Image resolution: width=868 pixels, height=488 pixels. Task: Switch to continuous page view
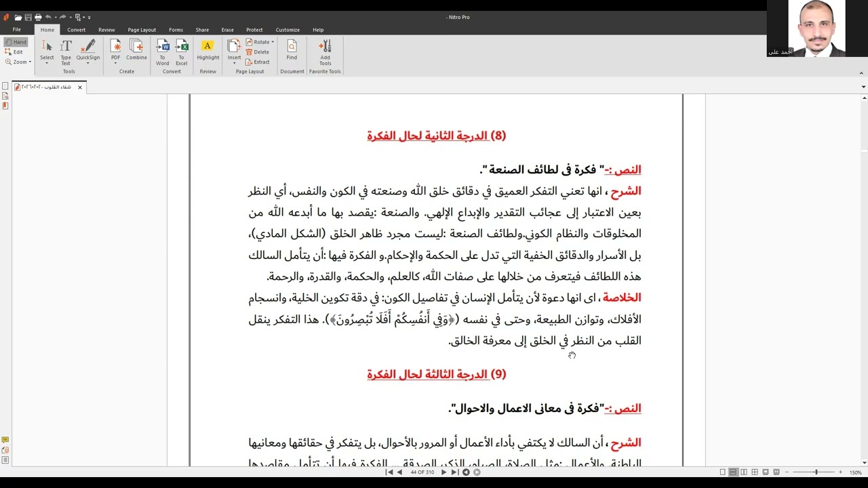(733, 472)
